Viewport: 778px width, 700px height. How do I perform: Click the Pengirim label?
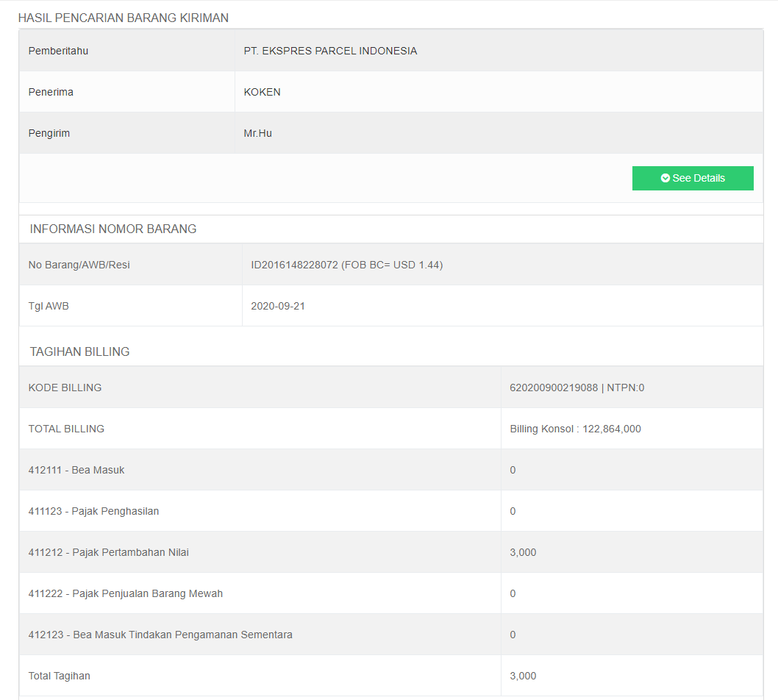49,133
